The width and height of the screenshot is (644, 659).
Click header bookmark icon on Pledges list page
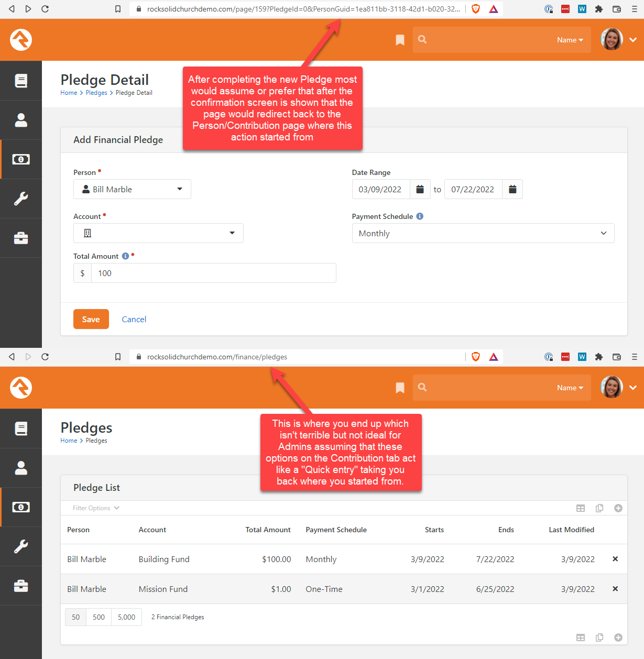pos(400,388)
